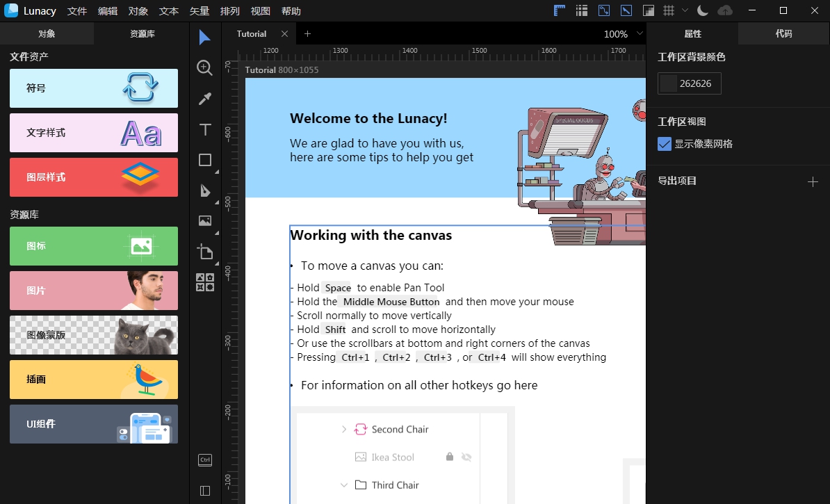Add an export item with plus button
Viewport: 830px width, 504px height.
[813, 181]
